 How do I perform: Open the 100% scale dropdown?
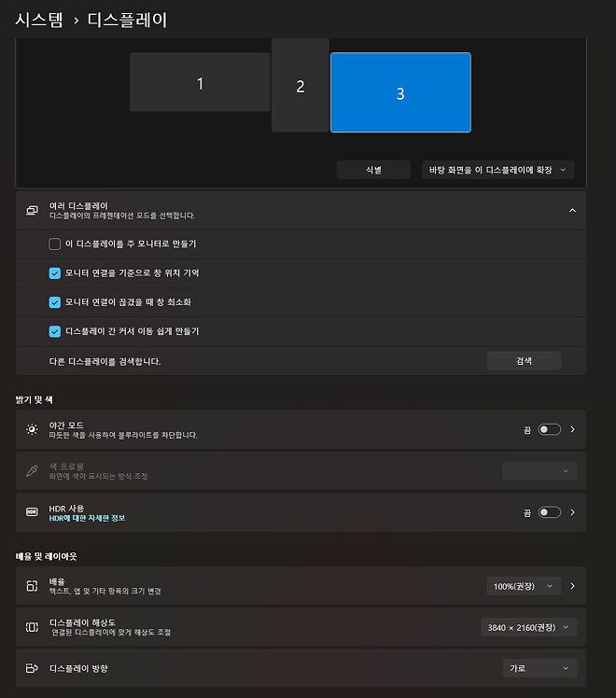(x=523, y=586)
